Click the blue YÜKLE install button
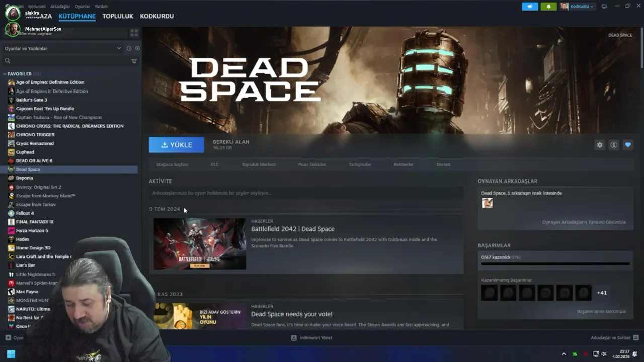This screenshot has height=362, width=644. pyautogui.click(x=177, y=145)
